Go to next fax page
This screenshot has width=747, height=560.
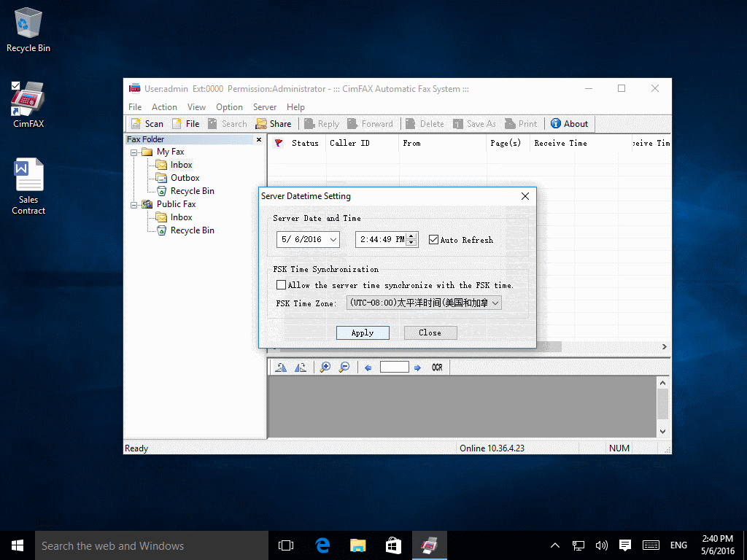[x=417, y=367]
